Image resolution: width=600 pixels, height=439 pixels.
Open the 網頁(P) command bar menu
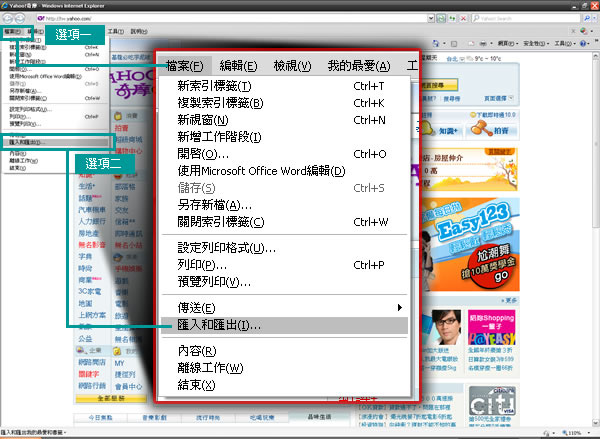click(508, 44)
